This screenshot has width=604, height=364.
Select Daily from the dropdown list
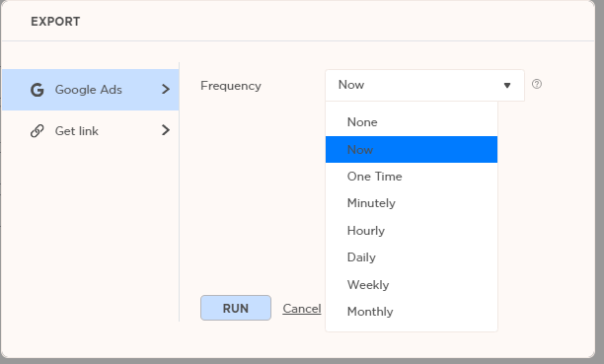coord(412,257)
